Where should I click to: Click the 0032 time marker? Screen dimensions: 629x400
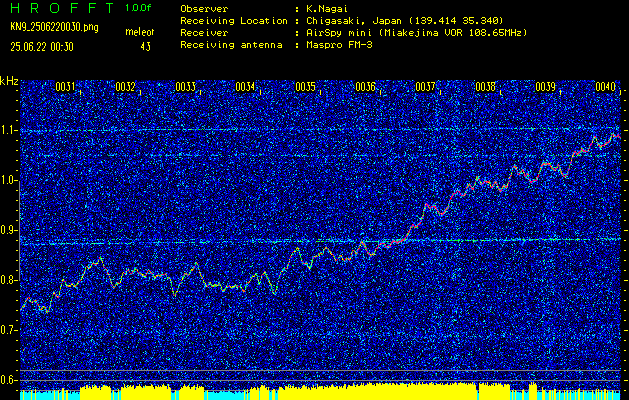pos(125,87)
